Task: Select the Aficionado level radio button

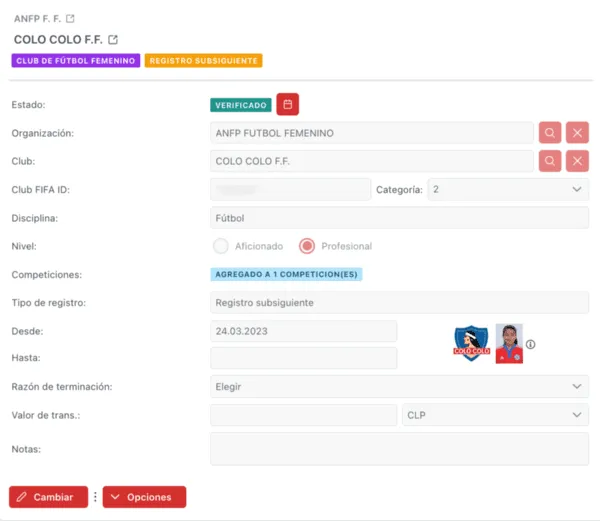Action: [x=222, y=246]
